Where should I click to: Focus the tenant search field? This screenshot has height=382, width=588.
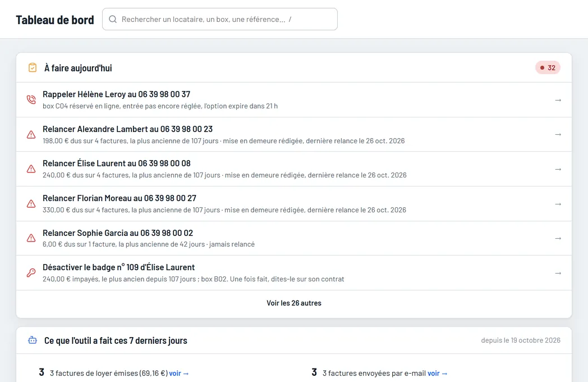point(220,19)
